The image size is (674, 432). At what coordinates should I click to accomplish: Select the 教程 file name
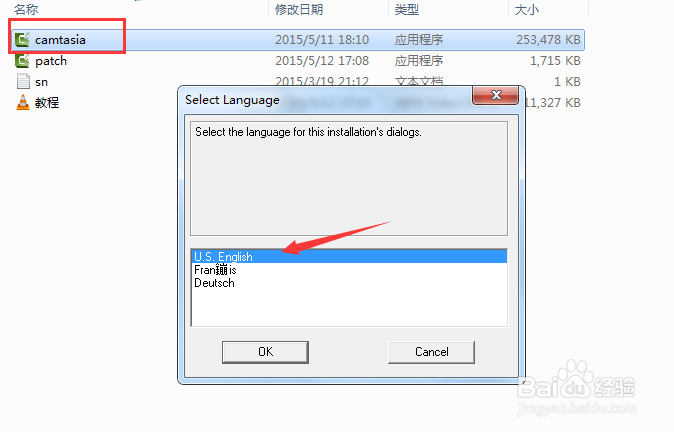point(47,102)
